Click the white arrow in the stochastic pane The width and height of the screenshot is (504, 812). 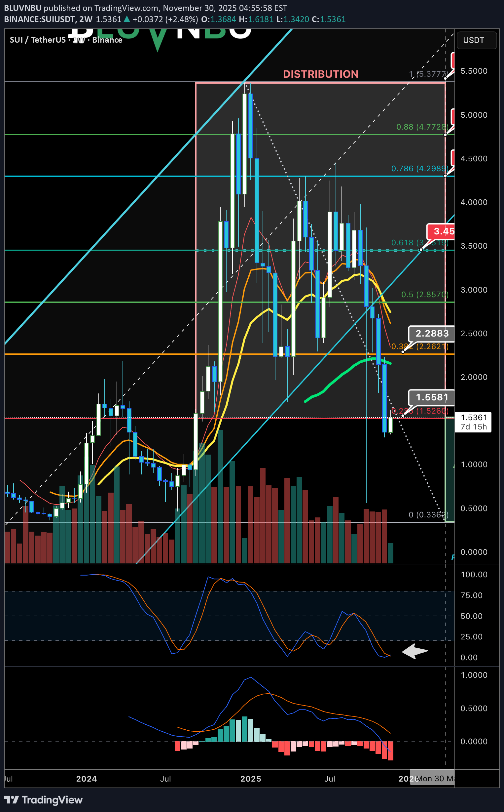click(415, 651)
